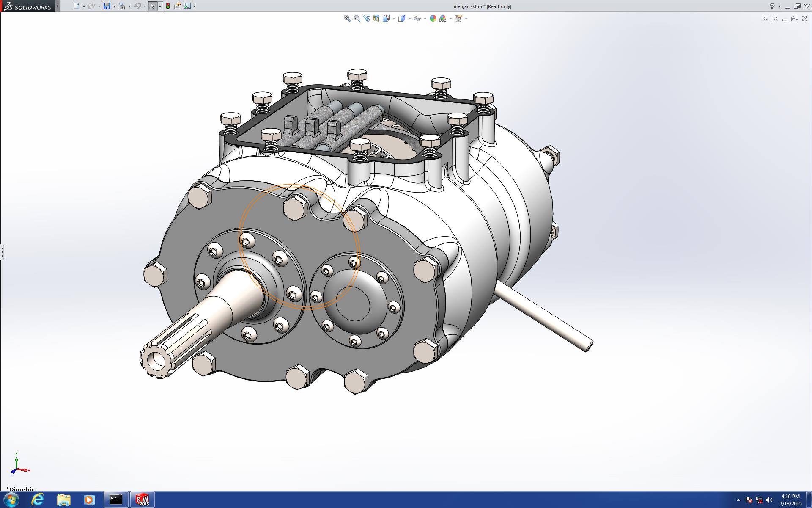This screenshot has height=508, width=812.
Task: Click the Print icon
Action: coord(122,6)
